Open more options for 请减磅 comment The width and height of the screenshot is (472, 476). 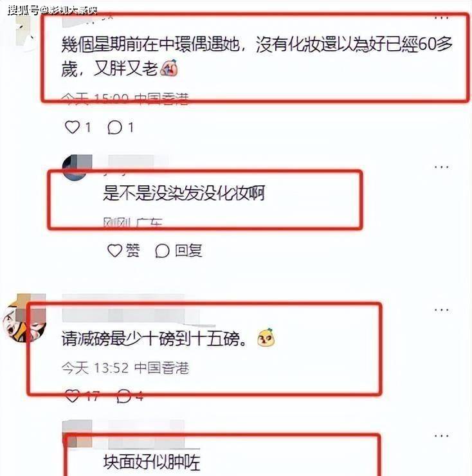[x=441, y=310]
